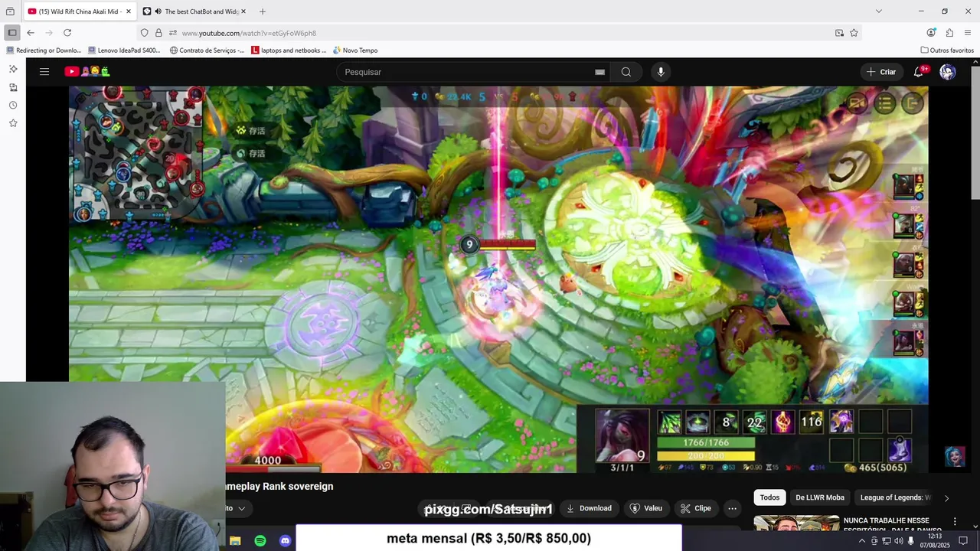Screen dimensions: 980x551
Task: Start voice search with the microphone
Action: click(661, 72)
